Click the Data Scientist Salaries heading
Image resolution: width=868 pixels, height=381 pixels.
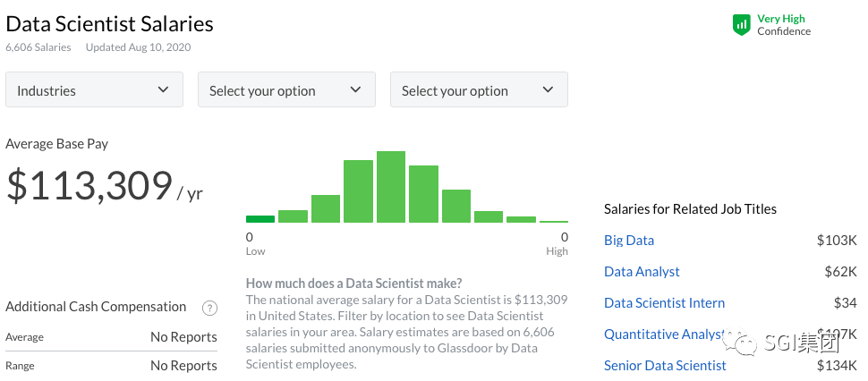tap(110, 23)
